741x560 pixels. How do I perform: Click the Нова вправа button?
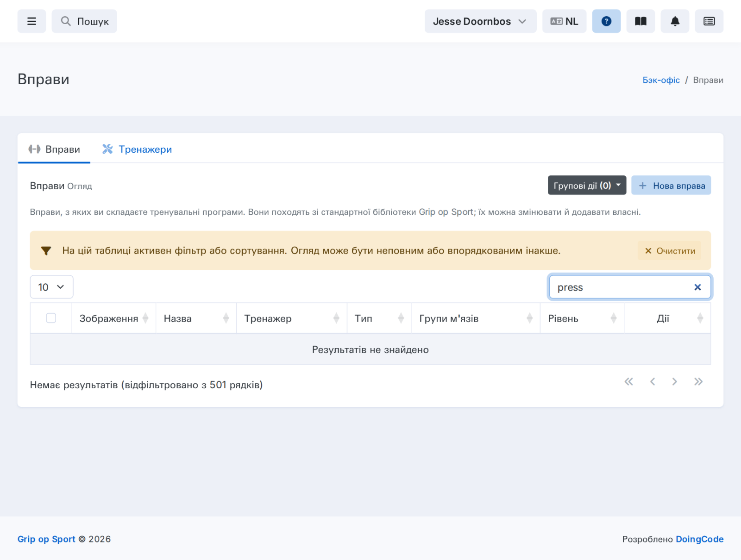coord(671,185)
